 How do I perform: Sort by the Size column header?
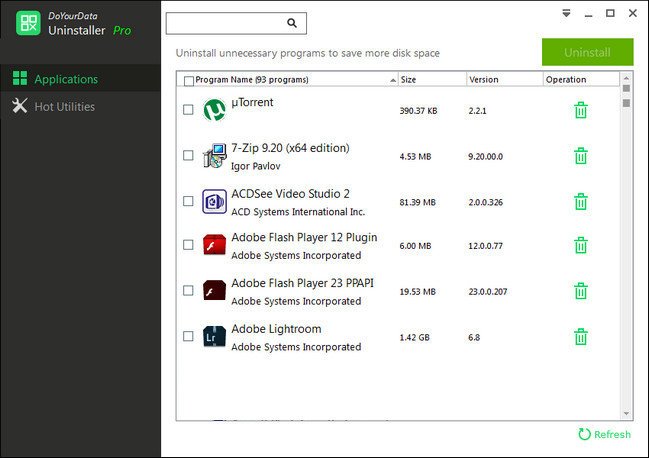point(433,79)
